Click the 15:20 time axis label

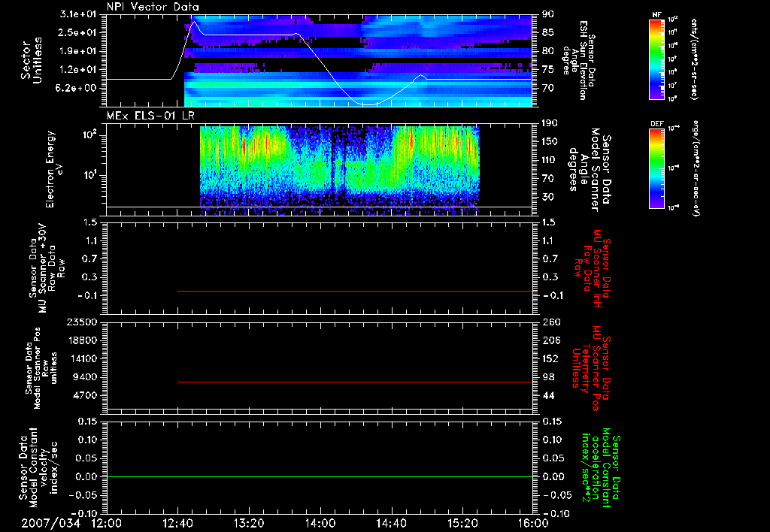point(462,523)
